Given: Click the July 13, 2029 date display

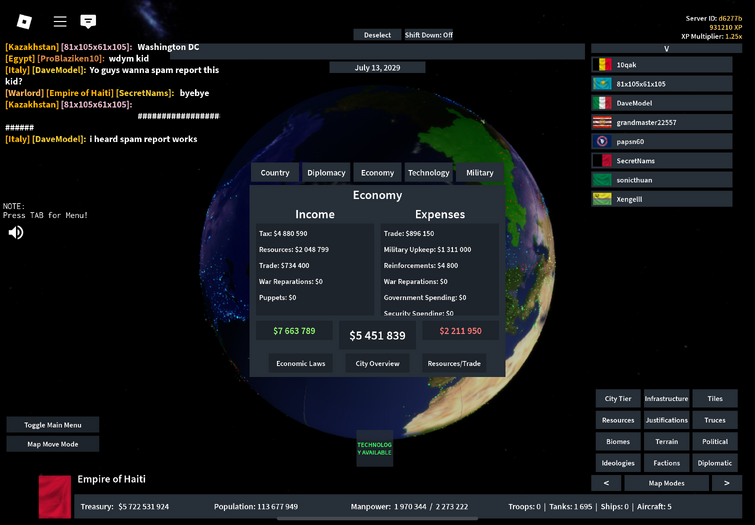Looking at the screenshot, I should point(378,67).
